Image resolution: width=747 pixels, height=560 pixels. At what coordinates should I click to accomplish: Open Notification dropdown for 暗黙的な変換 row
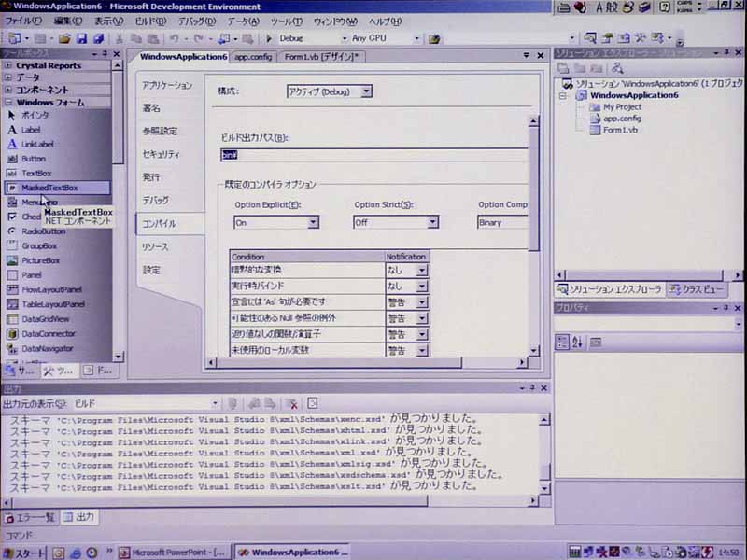(x=422, y=271)
